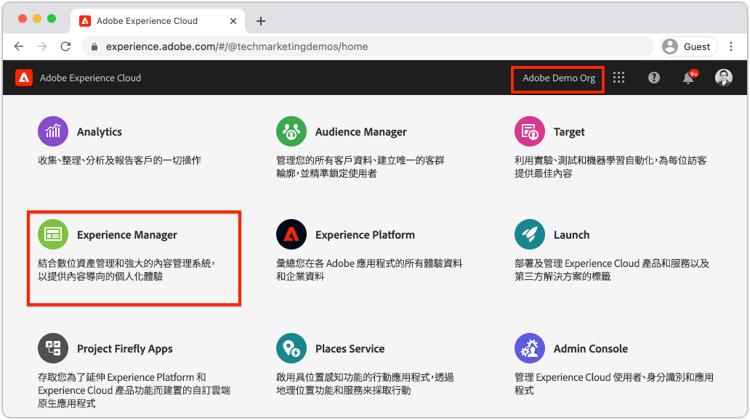The image size is (750, 420).
Task: Click the Launch teal rocket icon
Action: (529, 234)
